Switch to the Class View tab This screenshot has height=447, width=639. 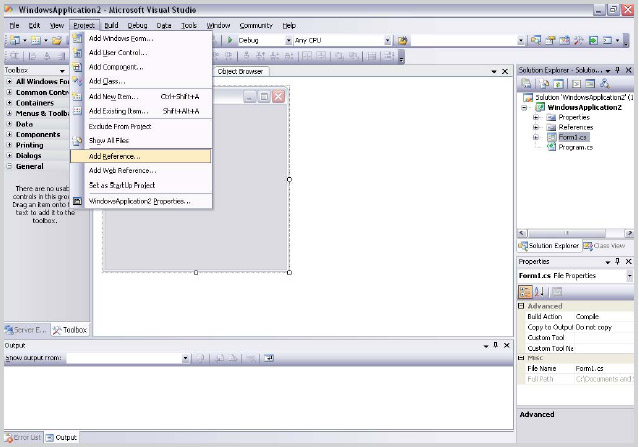604,246
